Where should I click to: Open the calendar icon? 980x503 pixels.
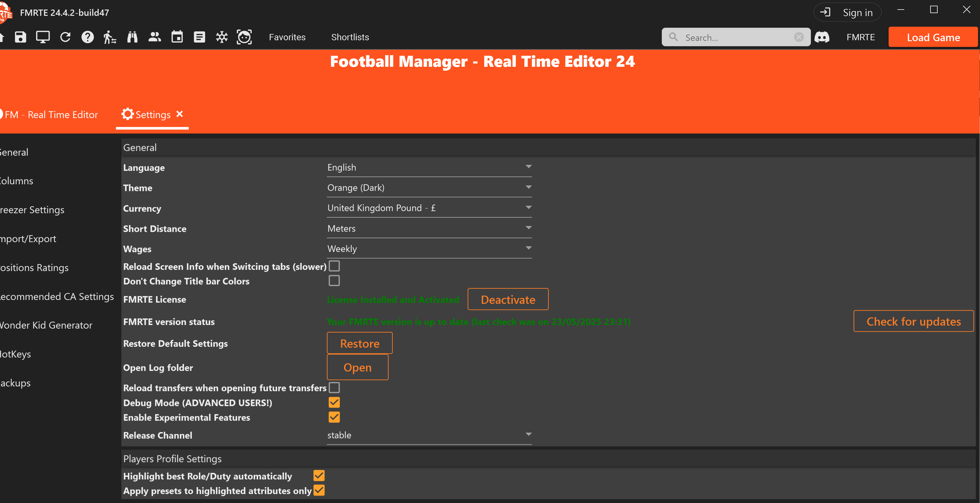pyautogui.click(x=177, y=37)
